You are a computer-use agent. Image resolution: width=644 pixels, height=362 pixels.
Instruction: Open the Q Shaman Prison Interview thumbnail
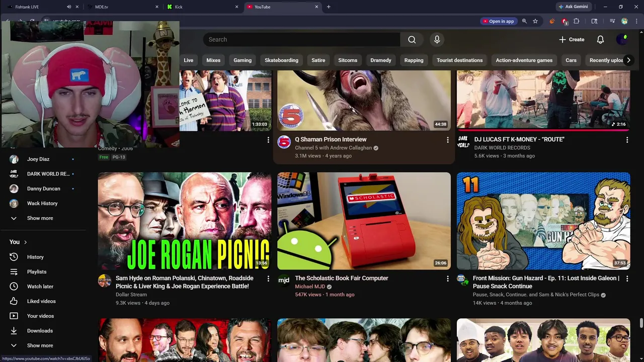pos(364,101)
